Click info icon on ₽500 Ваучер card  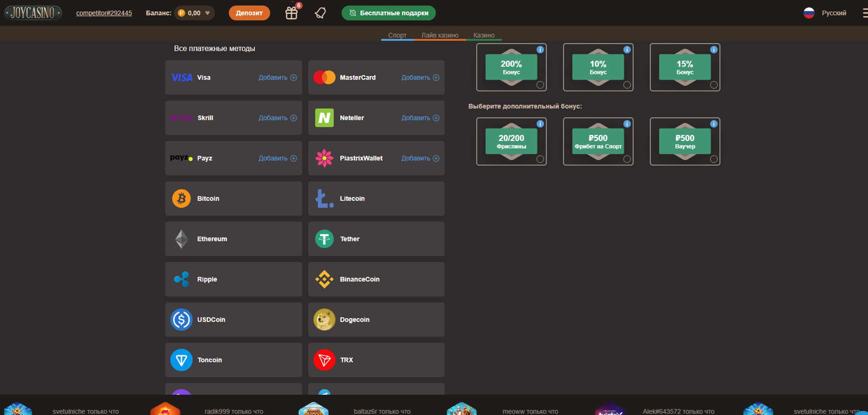714,124
